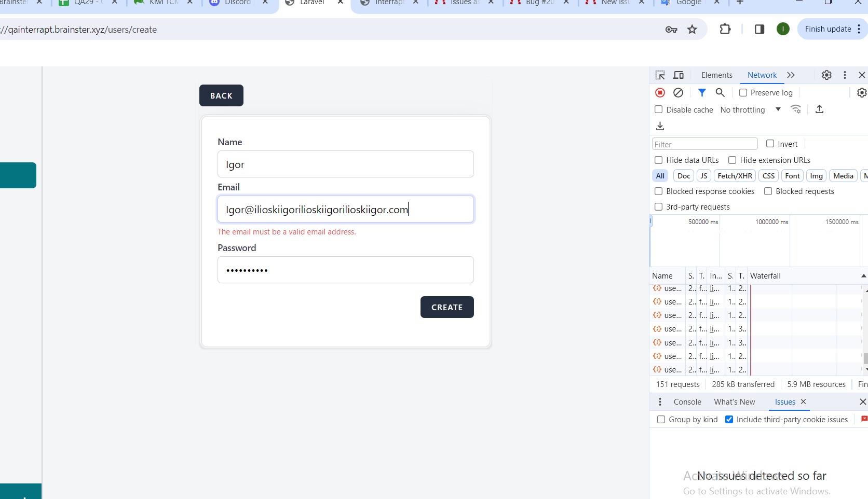Open the Console drawer tab
This screenshot has width=868, height=499.
click(687, 402)
